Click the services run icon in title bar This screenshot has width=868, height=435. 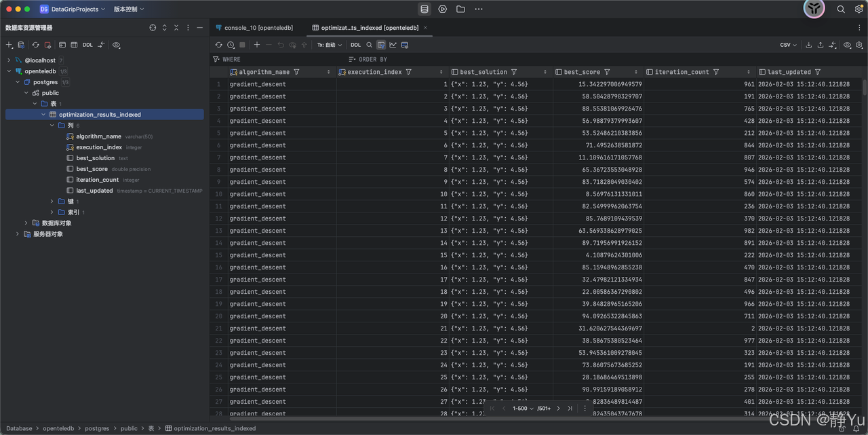pos(442,9)
